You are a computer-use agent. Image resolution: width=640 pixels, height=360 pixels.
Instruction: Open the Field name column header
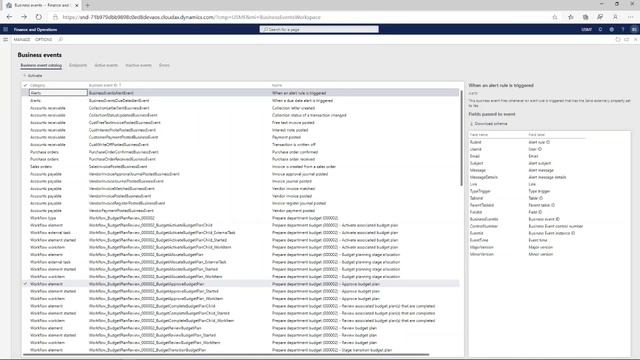(x=479, y=135)
